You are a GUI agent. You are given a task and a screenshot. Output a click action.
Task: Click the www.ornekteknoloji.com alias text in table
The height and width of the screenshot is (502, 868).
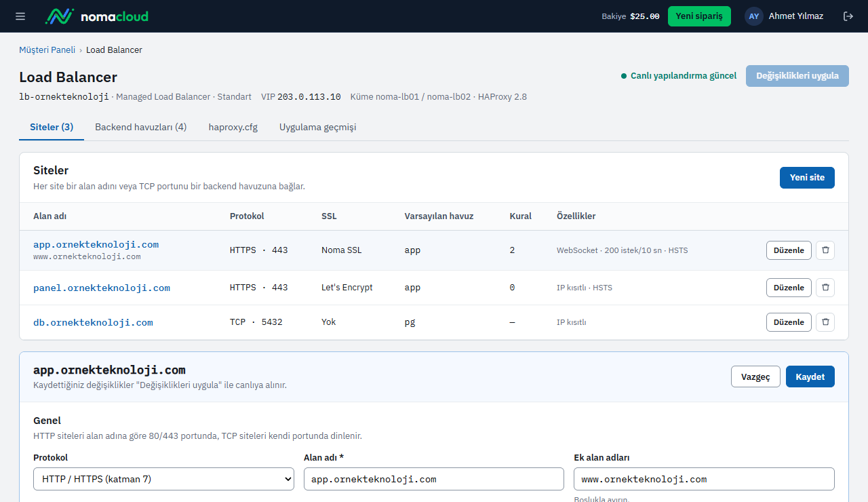pyautogui.click(x=87, y=257)
